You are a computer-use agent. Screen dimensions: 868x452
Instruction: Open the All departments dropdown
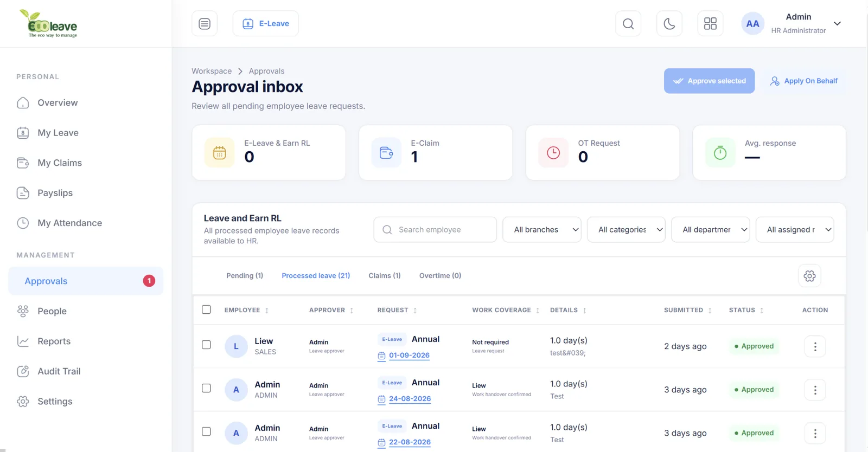(711, 230)
